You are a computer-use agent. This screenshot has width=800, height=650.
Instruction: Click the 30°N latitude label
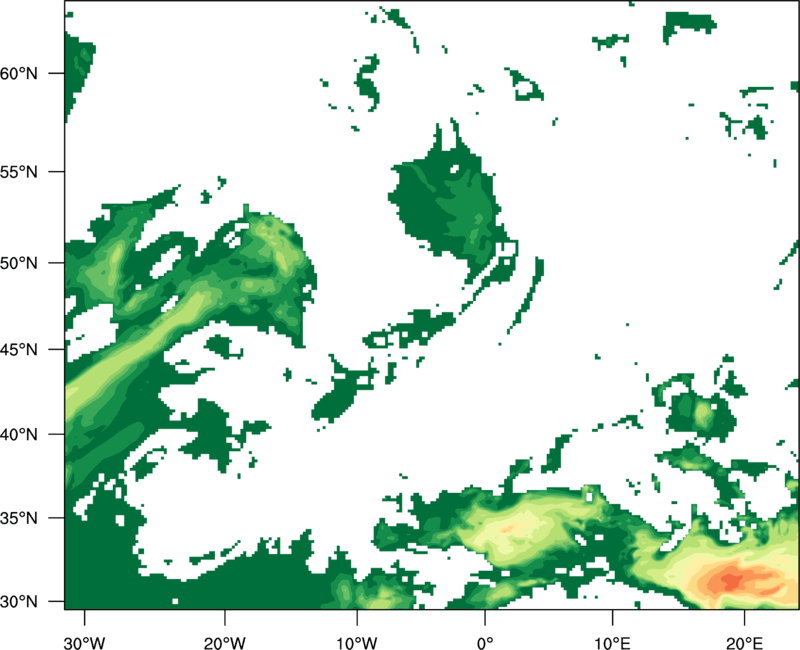(x=19, y=602)
